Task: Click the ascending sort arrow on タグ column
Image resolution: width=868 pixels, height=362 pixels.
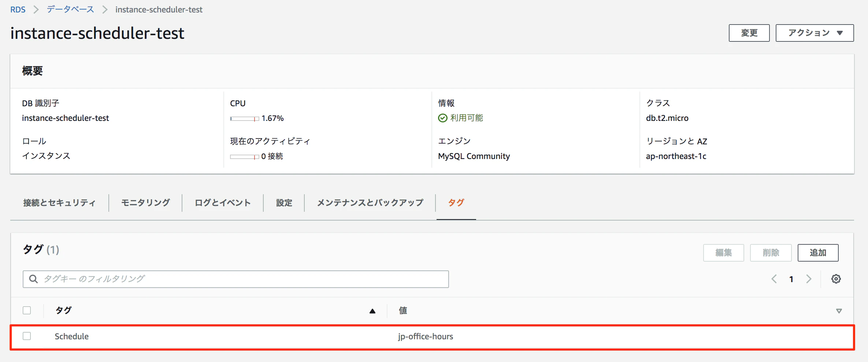Action: (x=372, y=311)
